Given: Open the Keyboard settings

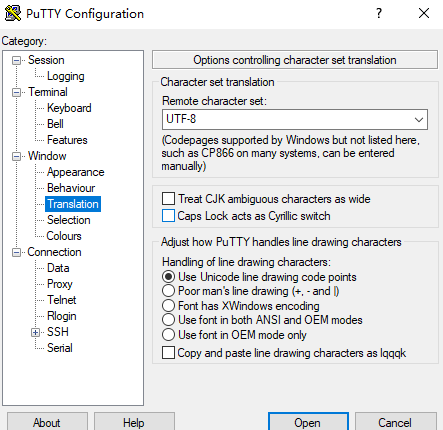Looking at the screenshot, I should click(x=69, y=108).
